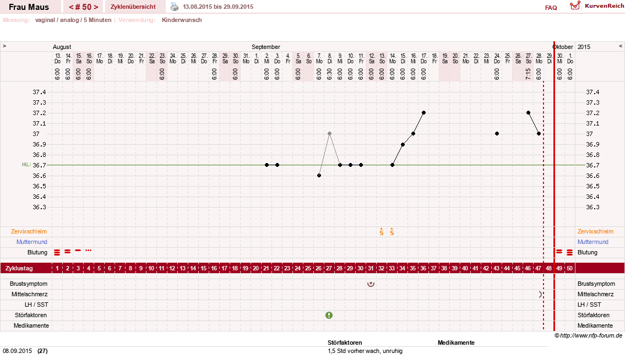Click the date header 13. Do

coord(58,58)
